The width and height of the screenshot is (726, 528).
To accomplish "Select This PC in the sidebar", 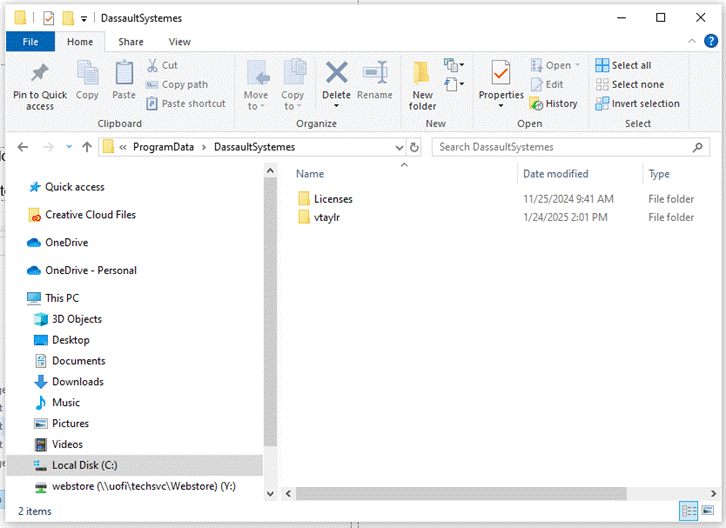I will (62, 298).
